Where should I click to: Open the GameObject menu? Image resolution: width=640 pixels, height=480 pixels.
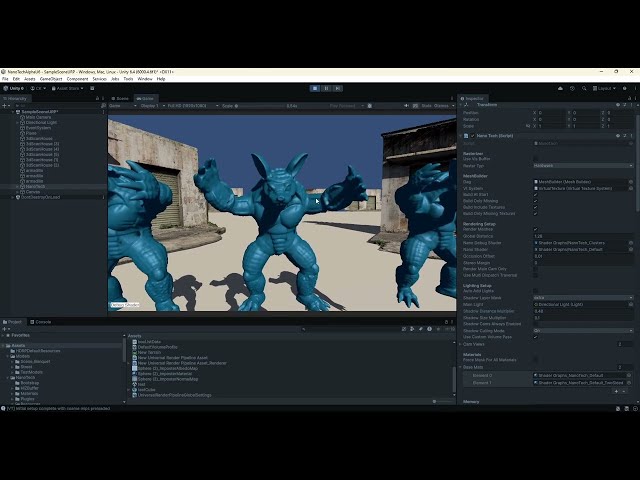click(51, 79)
